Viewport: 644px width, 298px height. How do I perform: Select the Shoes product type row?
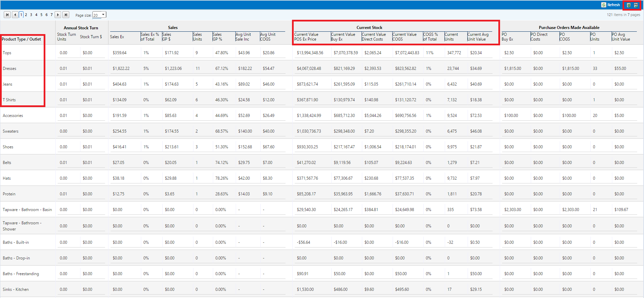coord(322,147)
